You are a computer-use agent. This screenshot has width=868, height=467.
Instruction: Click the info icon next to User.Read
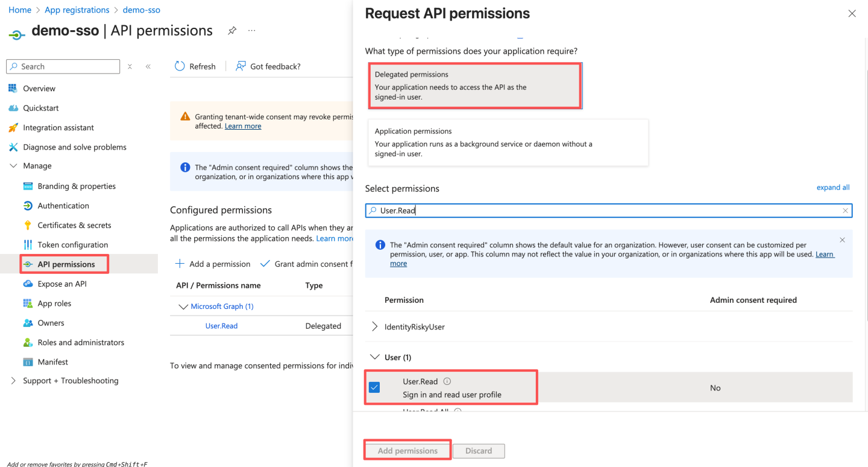click(x=447, y=381)
